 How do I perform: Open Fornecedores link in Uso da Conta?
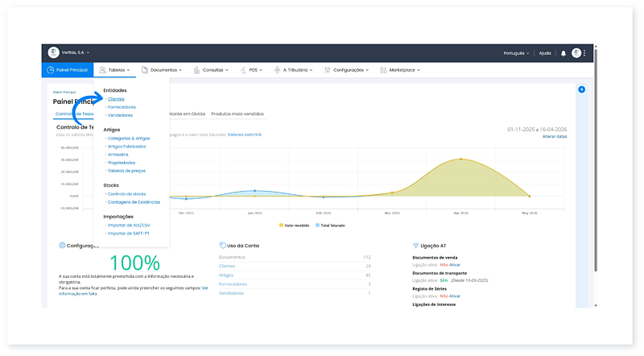click(x=233, y=284)
